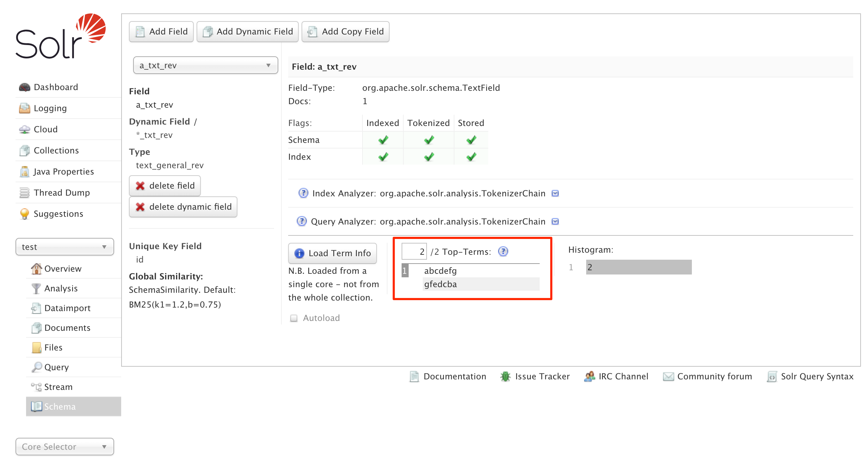Go to the Analysis menu item
This screenshot has height=461, width=868.
[61, 289]
